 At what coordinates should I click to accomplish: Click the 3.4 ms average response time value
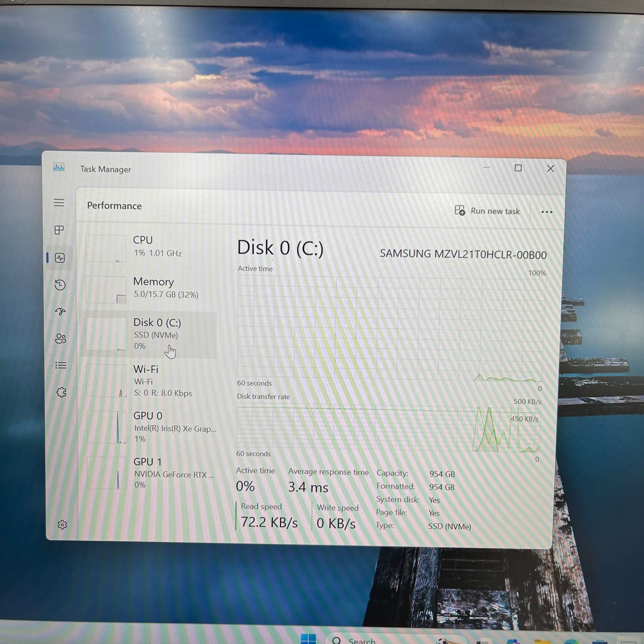[x=308, y=487]
